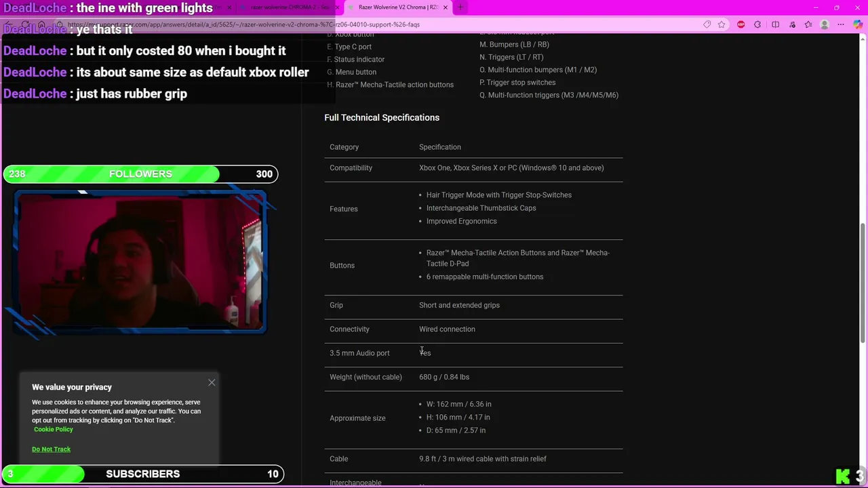Screen dimensions: 868x488
Task: Open the media music note toolbar icon
Action: click(792, 24)
